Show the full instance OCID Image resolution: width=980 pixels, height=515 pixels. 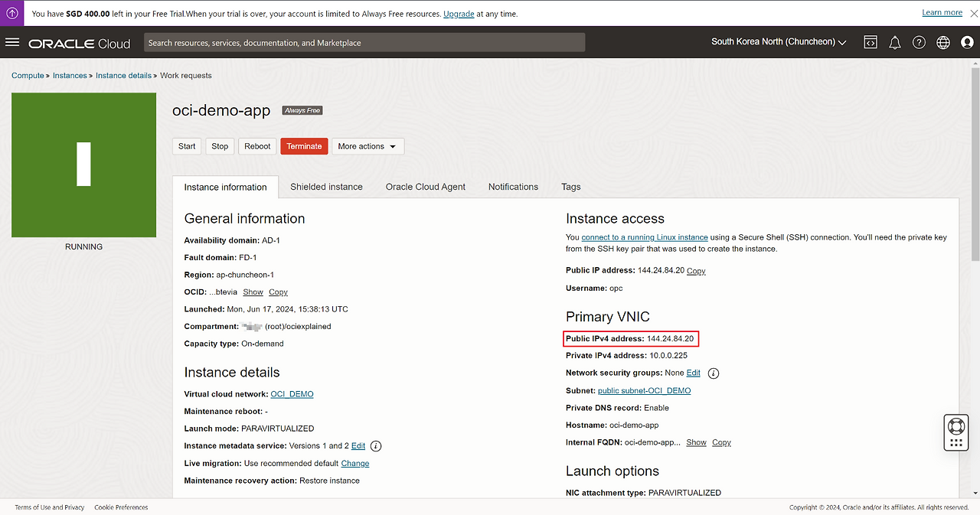(x=253, y=292)
